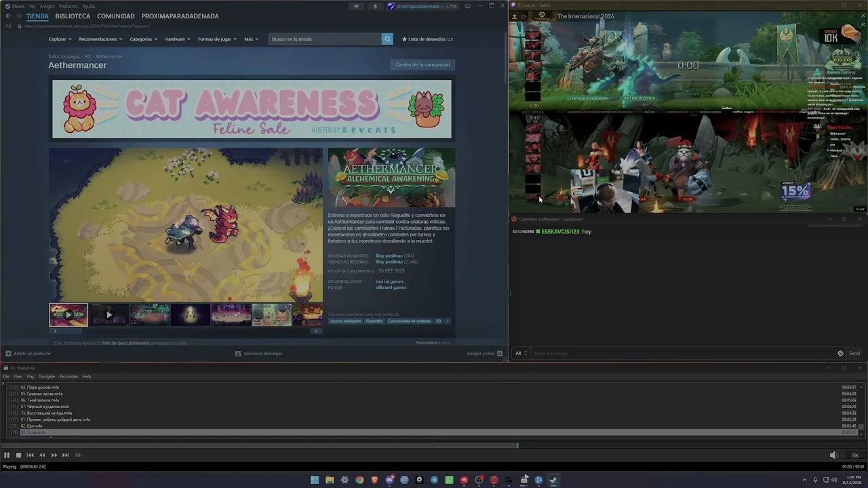Click the Steam store search field
Image resolution: width=868 pixels, height=488 pixels.
(325, 39)
